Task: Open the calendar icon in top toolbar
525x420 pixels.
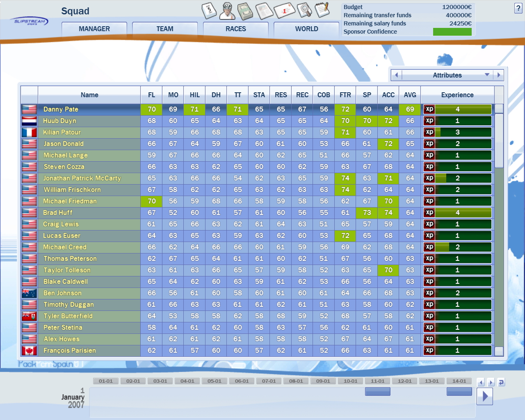Action: [x=209, y=11]
